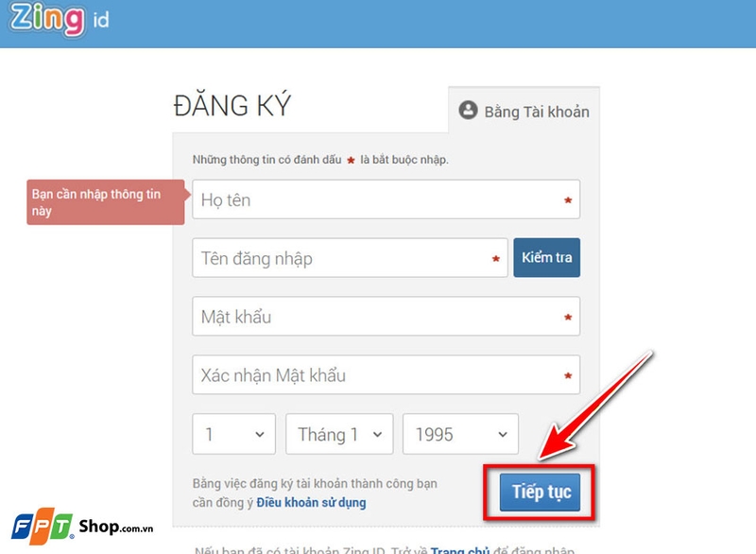The height and width of the screenshot is (554, 756).
Task: Open the 1995 year dropdown
Action: [x=460, y=434]
